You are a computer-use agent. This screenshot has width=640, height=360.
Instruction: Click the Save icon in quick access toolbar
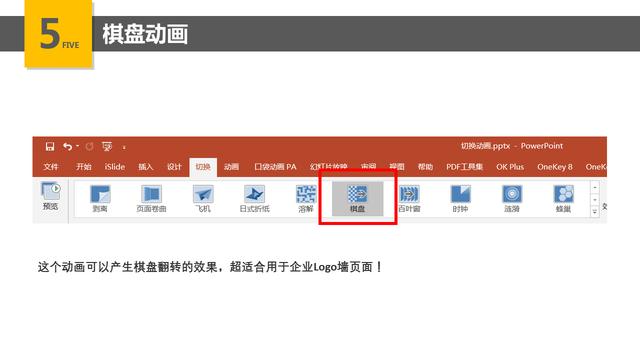(50, 147)
